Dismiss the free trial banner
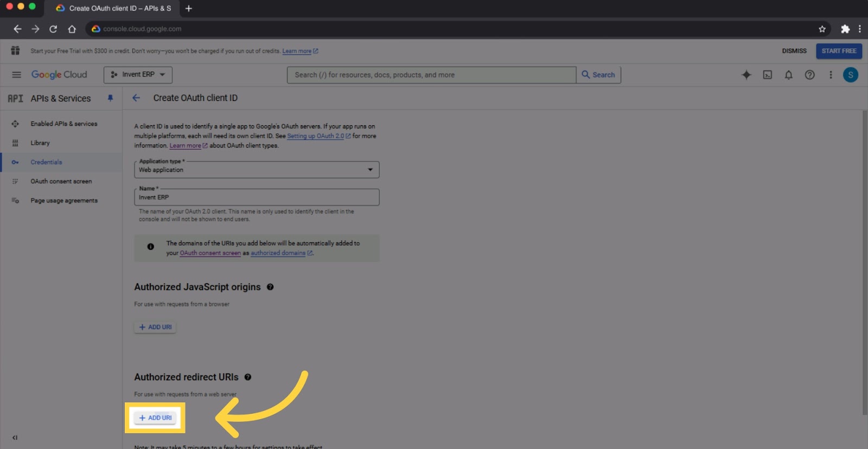The image size is (868, 449). (794, 51)
